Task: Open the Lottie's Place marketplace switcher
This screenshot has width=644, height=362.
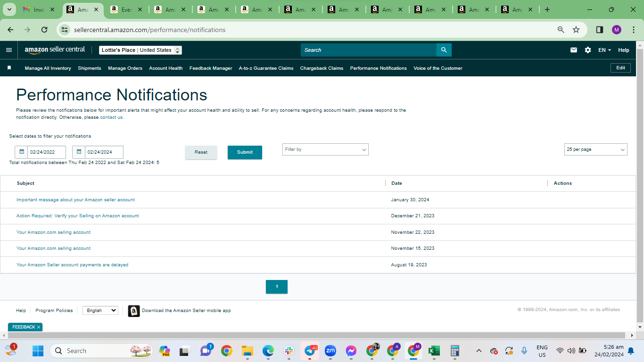Action: (x=140, y=50)
